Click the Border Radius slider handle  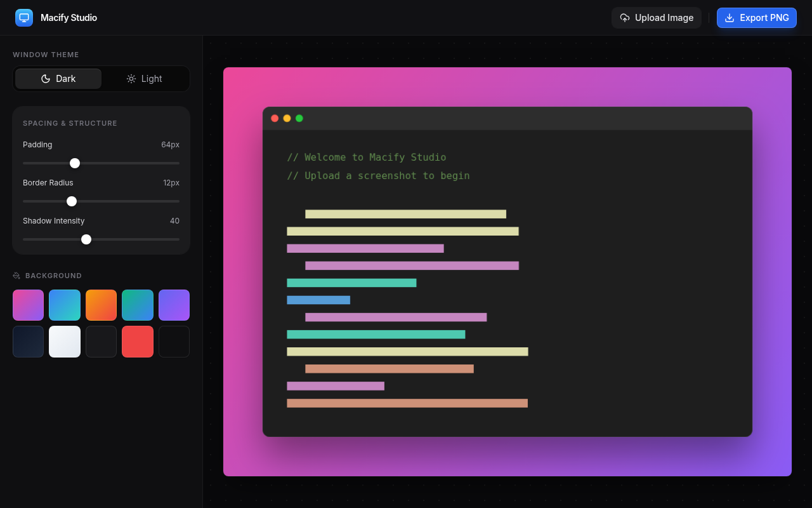pyautogui.click(x=72, y=201)
